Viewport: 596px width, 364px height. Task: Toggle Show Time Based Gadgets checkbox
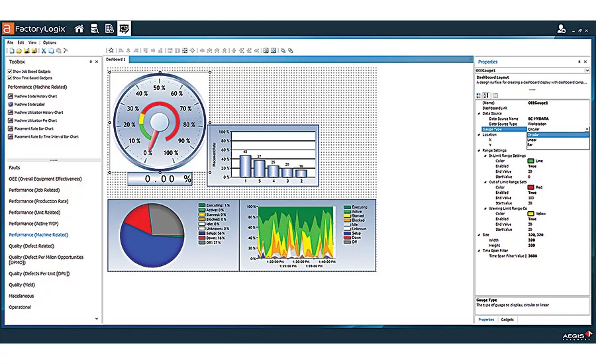click(x=10, y=78)
